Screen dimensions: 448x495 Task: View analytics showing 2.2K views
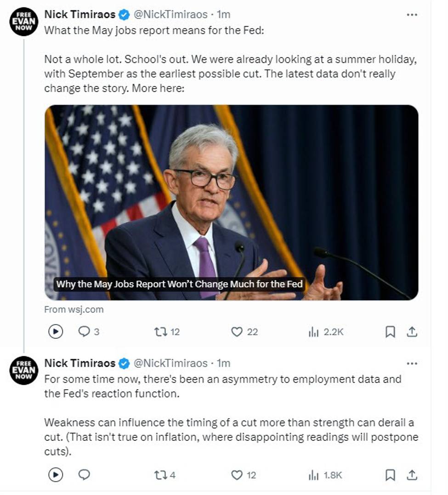(314, 331)
